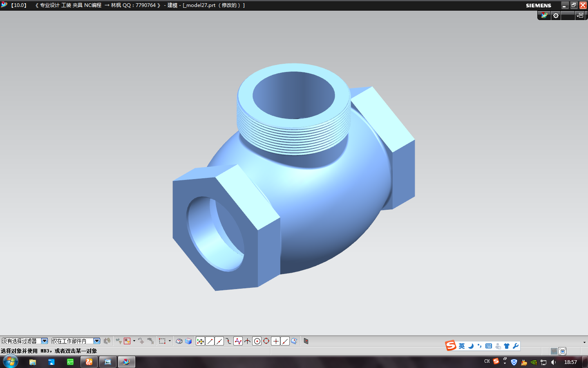Click the Sogou user account icon
The width and height of the screenshot is (588, 368).
[x=498, y=346]
